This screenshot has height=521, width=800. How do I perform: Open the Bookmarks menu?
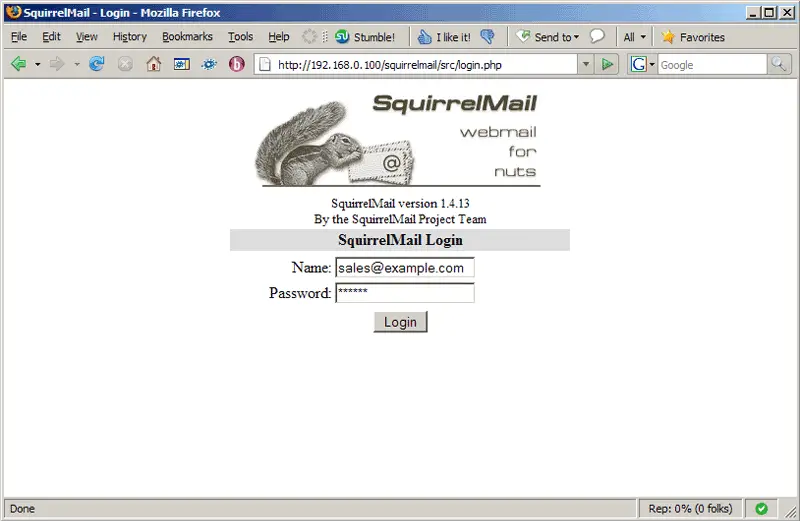[x=187, y=37]
